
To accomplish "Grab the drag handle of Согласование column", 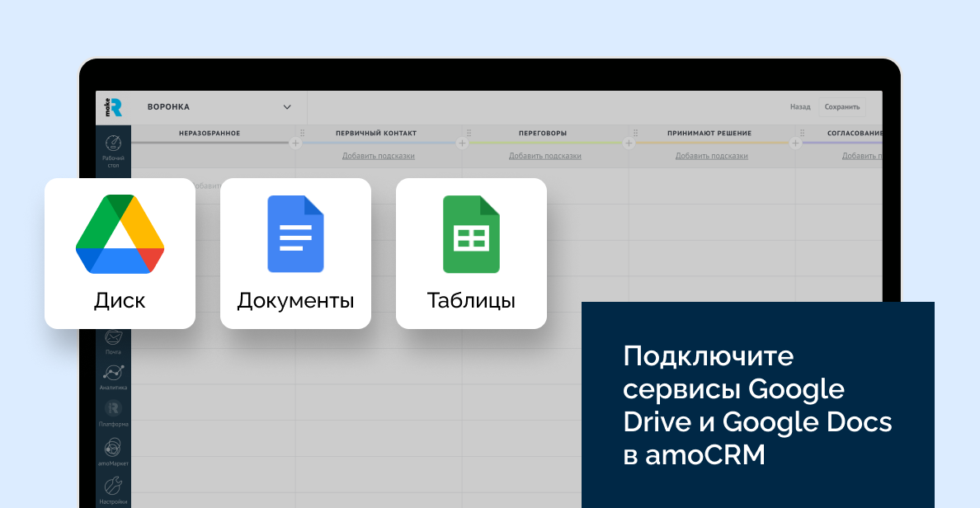I will click(x=803, y=133).
